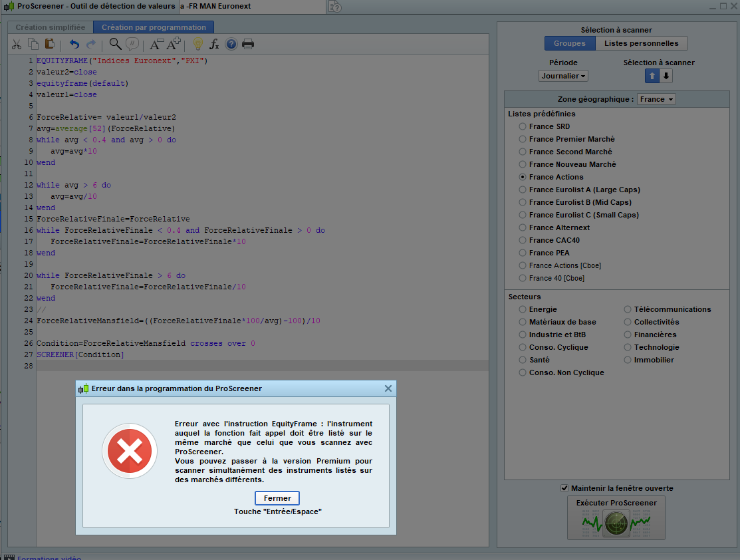Screen dimensions: 740x560
Task: Click line EQUITYFRAME("Indices Euronext","PXI")
Action: click(x=122, y=61)
